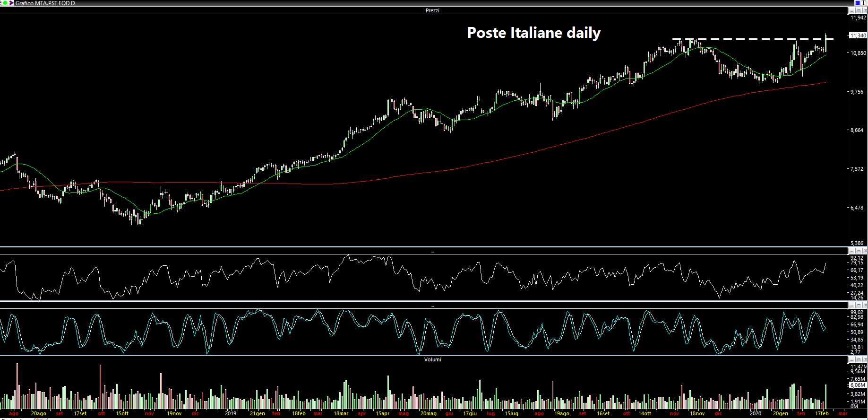Click the 99,02 stochastic axis value
Image resolution: width=868 pixels, height=420 pixels.
click(x=857, y=312)
